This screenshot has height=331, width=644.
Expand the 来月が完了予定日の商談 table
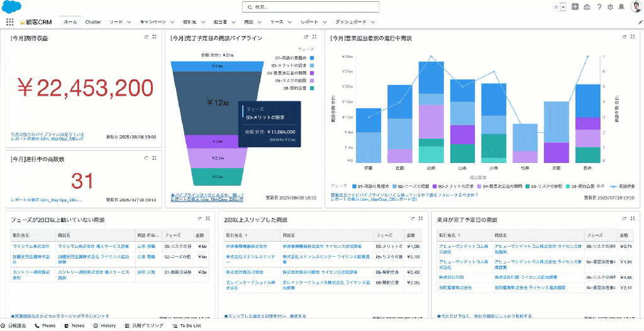pyautogui.click(x=634, y=219)
